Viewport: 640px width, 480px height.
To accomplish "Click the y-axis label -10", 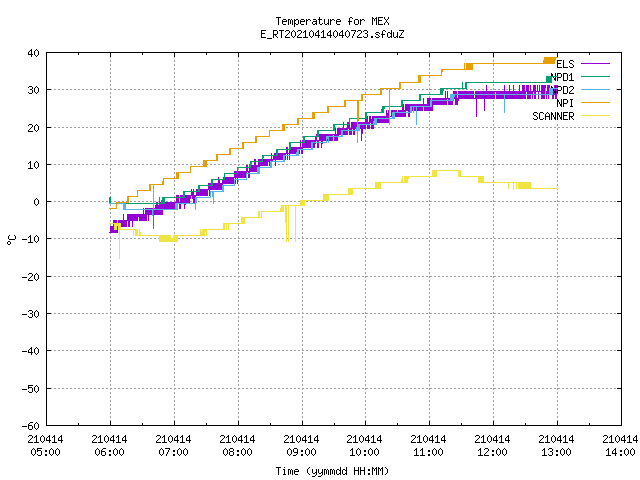I will pyautogui.click(x=31, y=239).
